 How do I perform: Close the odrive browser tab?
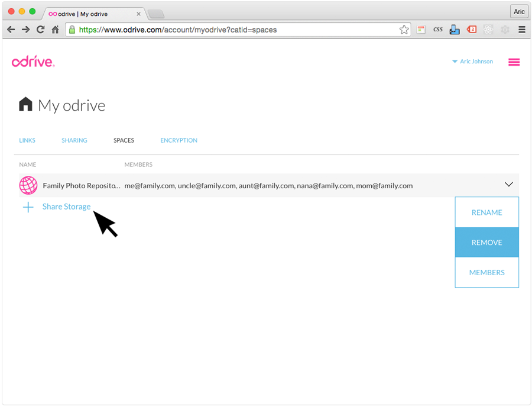138,14
